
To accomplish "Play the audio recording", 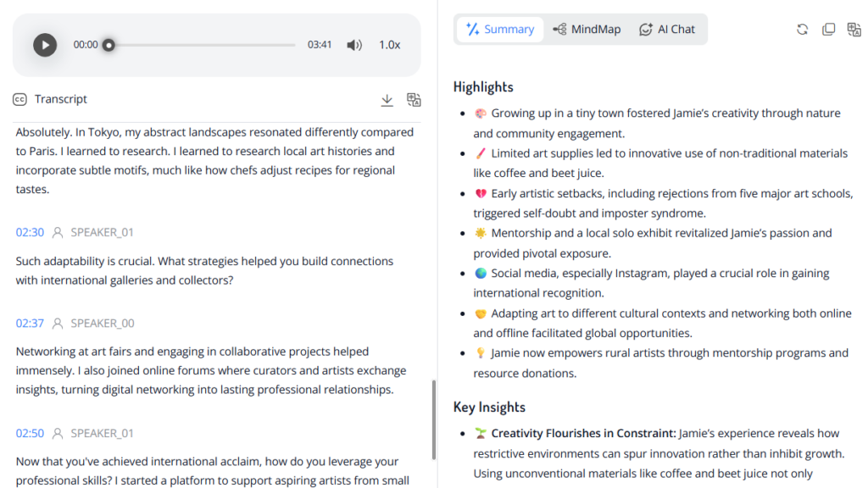I will (x=44, y=45).
